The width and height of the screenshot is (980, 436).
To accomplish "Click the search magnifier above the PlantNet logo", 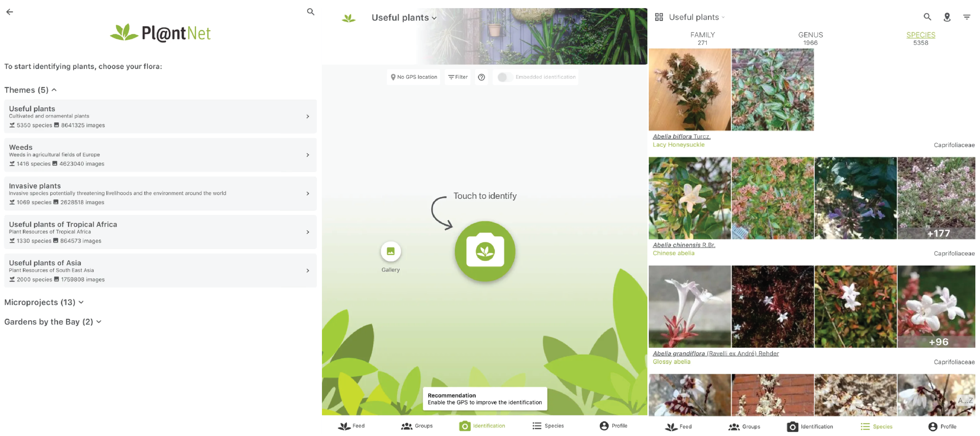I will (x=310, y=12).
